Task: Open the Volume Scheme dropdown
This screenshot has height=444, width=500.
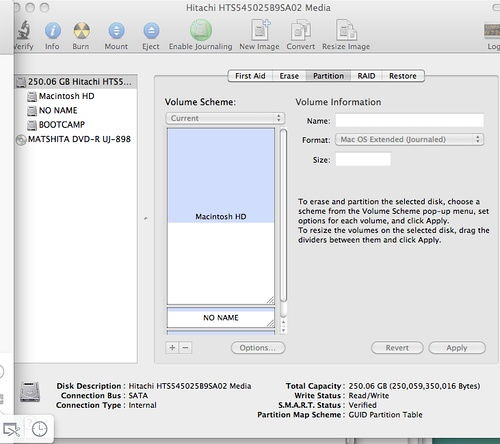Action: 225,118
